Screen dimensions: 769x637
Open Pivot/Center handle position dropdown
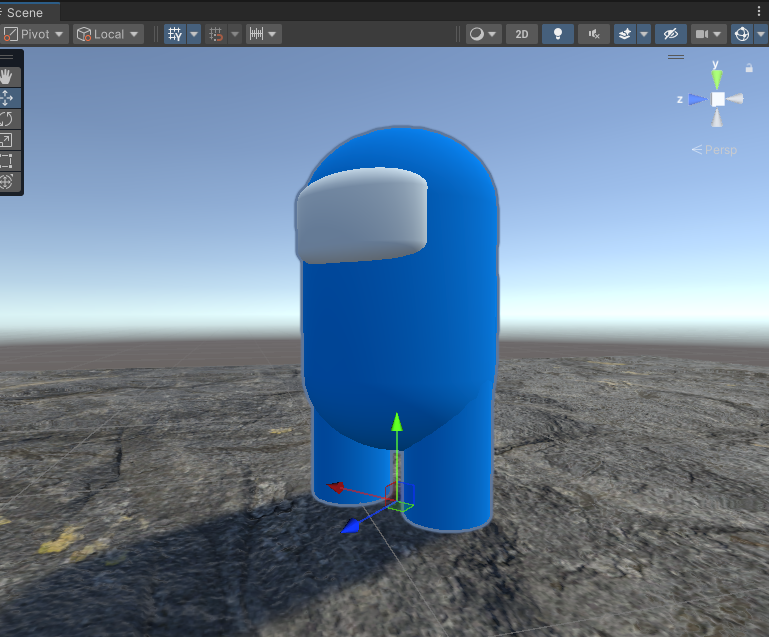coord(33,34)
